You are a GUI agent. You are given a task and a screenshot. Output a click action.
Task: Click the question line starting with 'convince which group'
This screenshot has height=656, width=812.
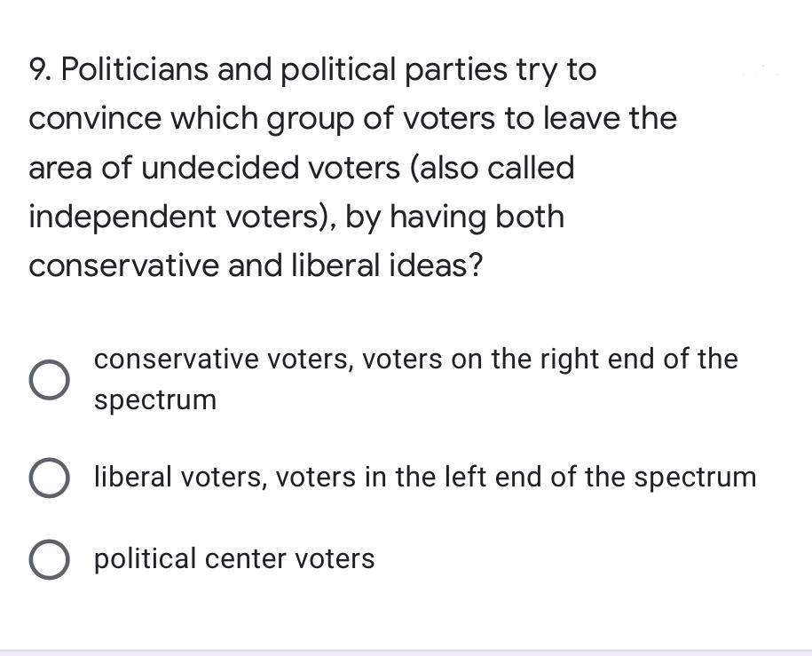[x=352, y=119]
